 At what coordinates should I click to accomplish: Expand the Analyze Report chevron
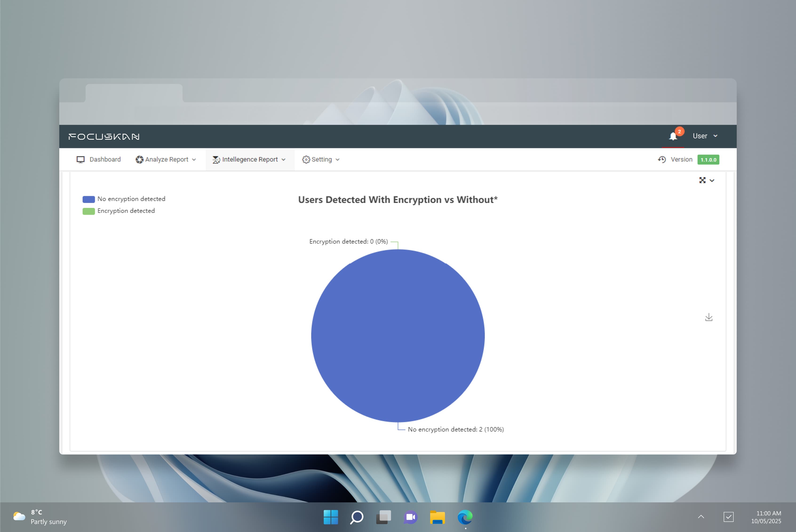point(194,159)
